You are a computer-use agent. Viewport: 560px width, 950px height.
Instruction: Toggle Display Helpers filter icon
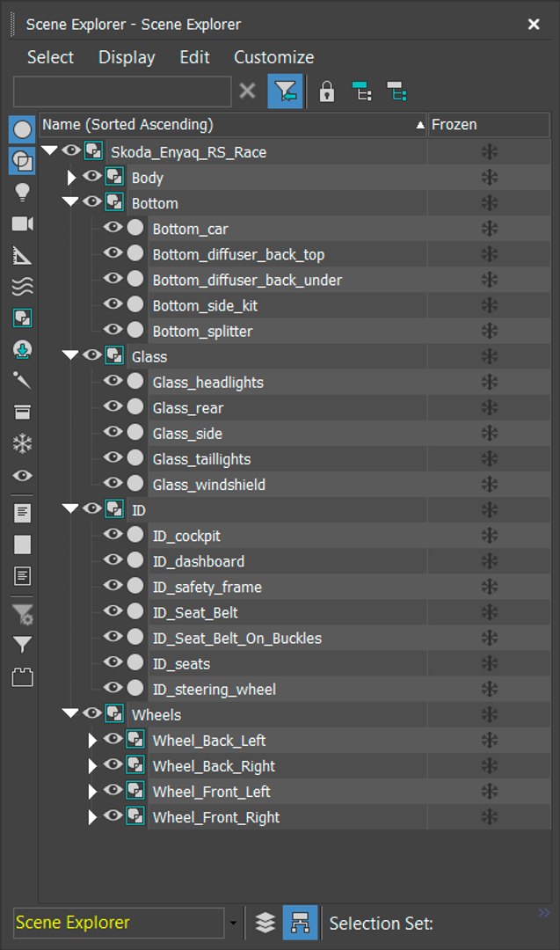pyautogui.click(x=22, y=256)
